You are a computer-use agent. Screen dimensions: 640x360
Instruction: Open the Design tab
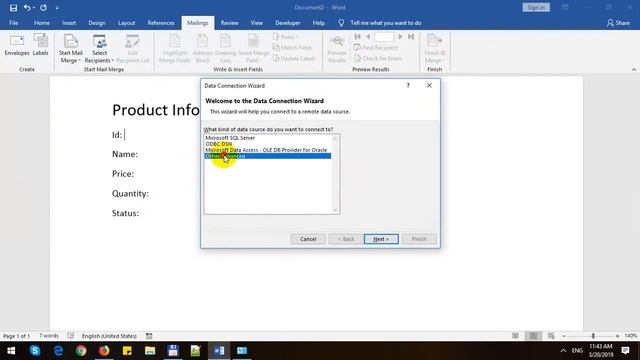pos(97,23)
